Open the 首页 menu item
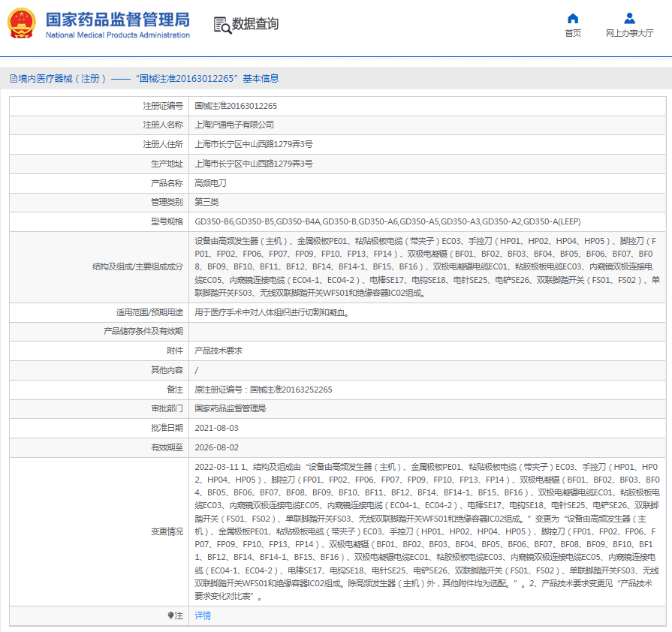Image resolution: width=672 pixels, height=632 pixels. click(573, 33)
